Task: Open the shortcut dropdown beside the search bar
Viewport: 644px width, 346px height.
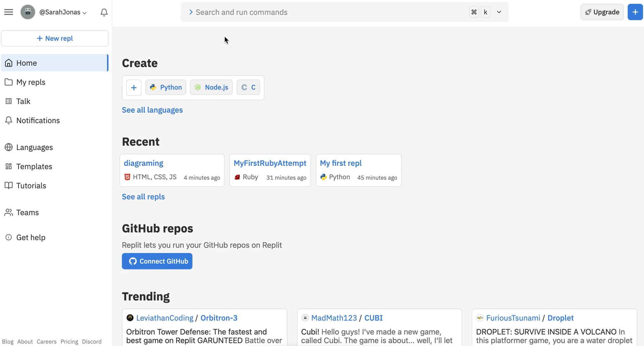Action: coord(499,12)
